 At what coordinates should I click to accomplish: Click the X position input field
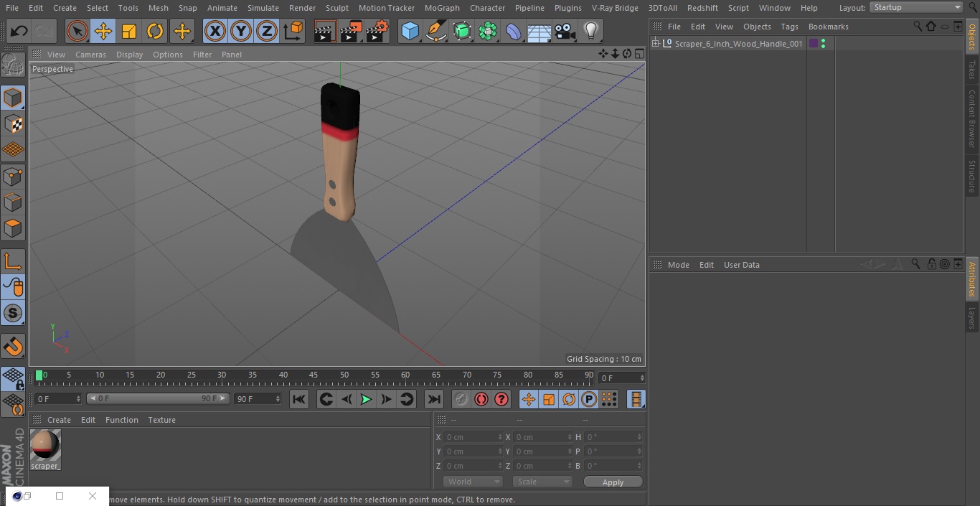coord(474,437)
